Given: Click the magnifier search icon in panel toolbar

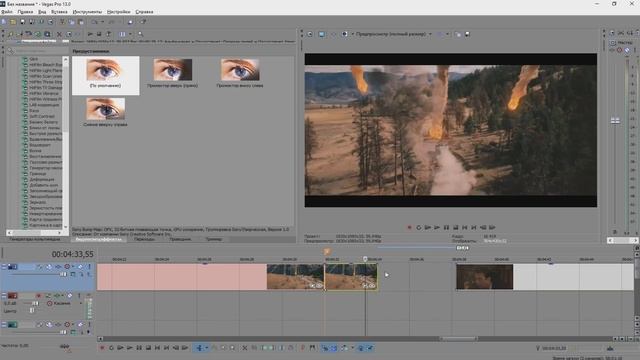Looking at the screenshot, I should [x=140, y=34].
